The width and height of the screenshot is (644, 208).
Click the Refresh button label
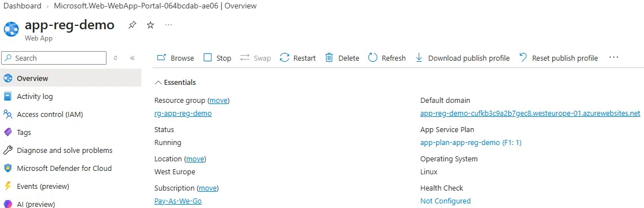394,58
